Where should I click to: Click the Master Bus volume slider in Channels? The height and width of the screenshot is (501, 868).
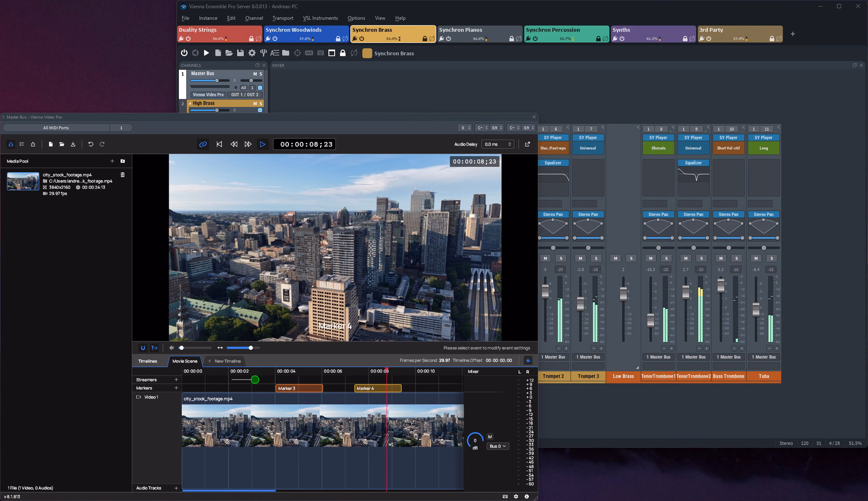pyautogui.click(x=210, y=81)
